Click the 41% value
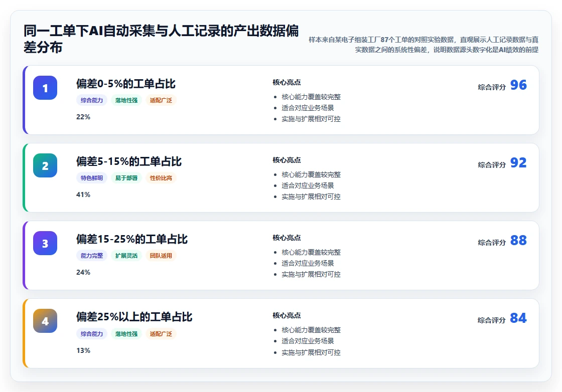The width and height of the screenshot is (562, 392). 83,195
